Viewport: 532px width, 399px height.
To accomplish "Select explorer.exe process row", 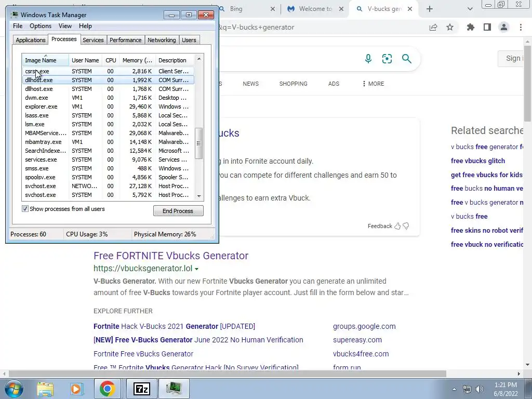I will tap(109, 107).
